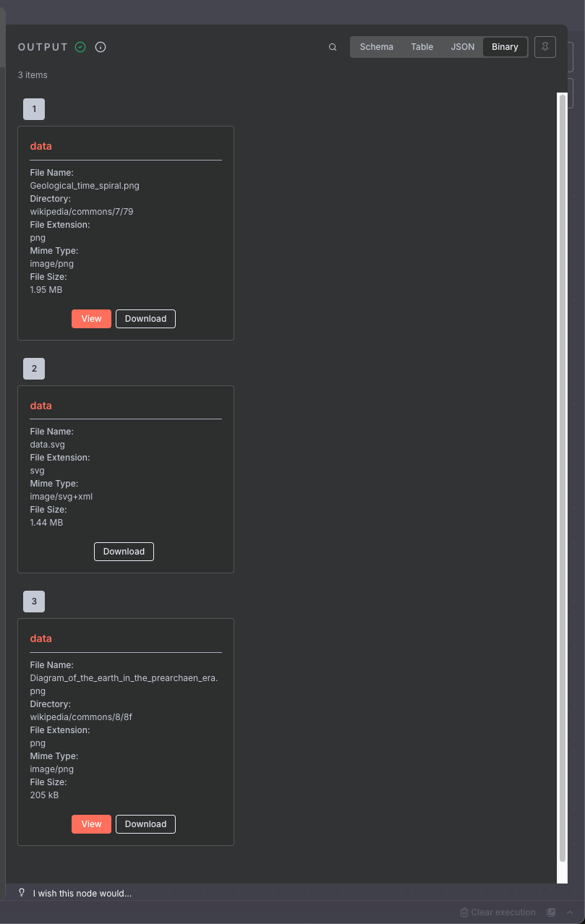The image size is (585, 924).
Task: Click the lightbulb feedback icon
Action: point(21,893)
